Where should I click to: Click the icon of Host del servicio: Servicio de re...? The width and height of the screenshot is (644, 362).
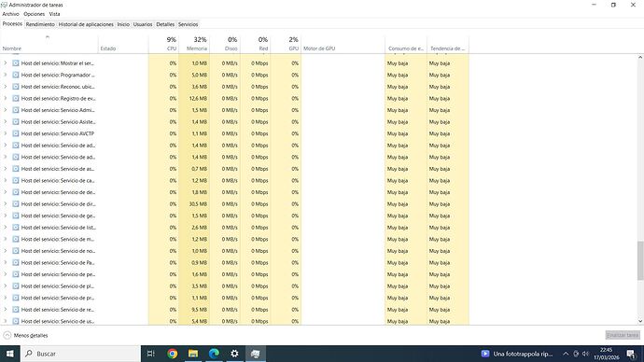click(16, 310)
